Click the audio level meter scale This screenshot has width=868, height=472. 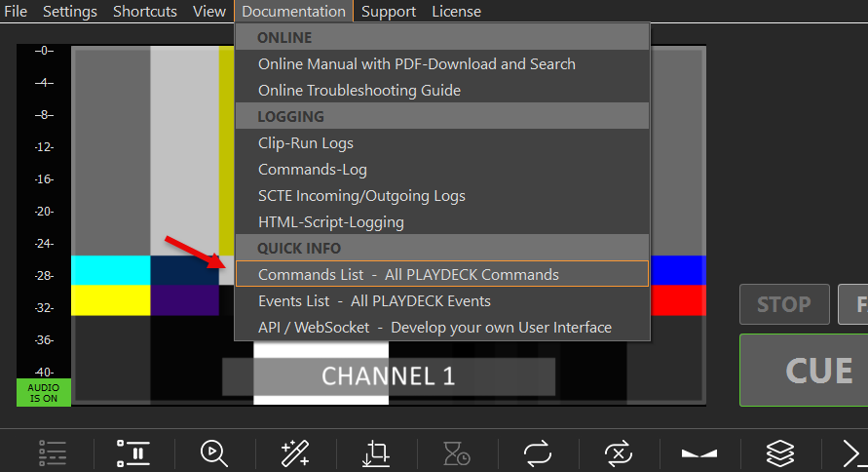[44, 211]
